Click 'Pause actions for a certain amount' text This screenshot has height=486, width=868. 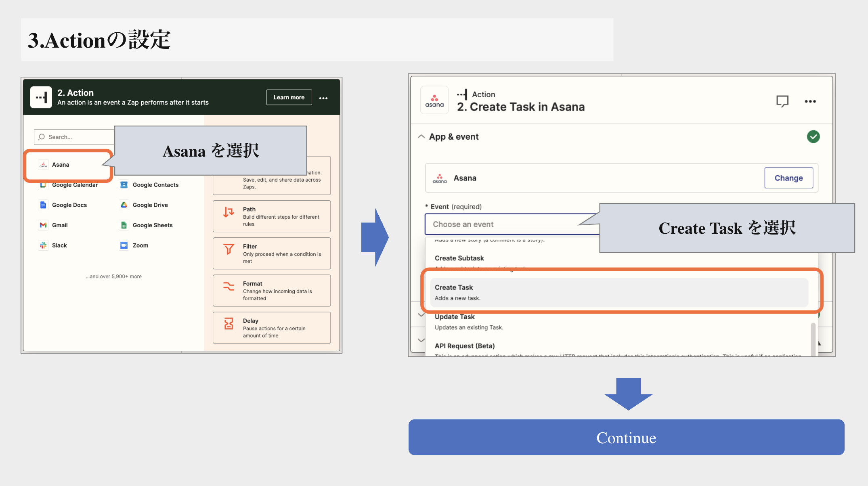(x=274, y=332)
